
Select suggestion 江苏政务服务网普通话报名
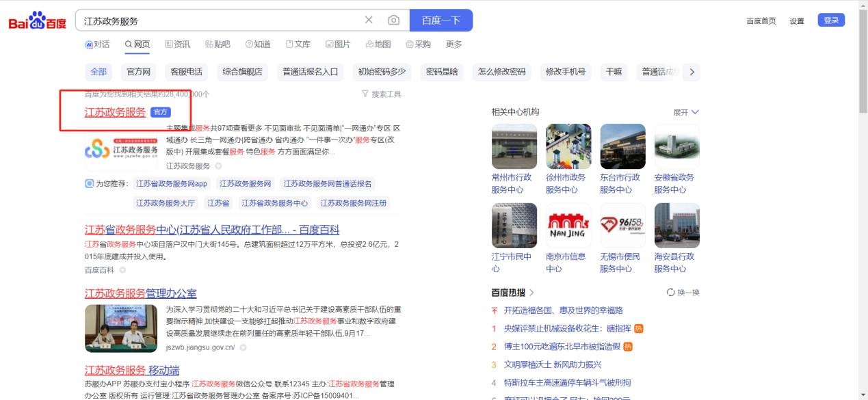tap(327, 184)
